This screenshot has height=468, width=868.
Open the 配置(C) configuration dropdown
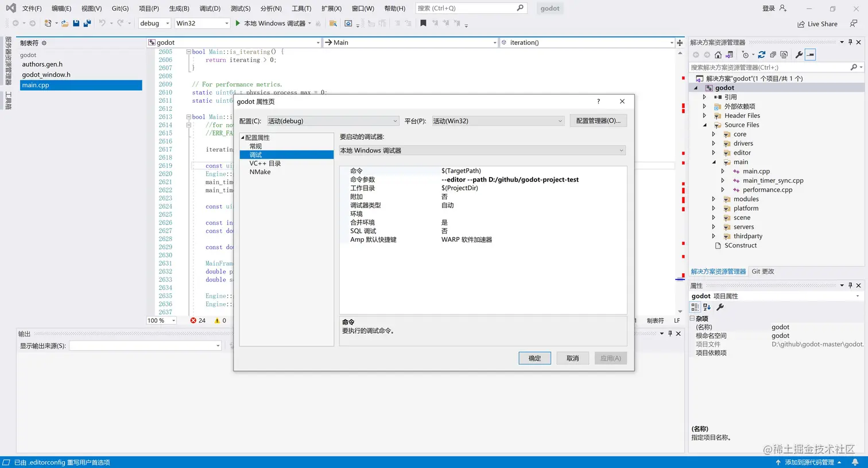point(333,121)
